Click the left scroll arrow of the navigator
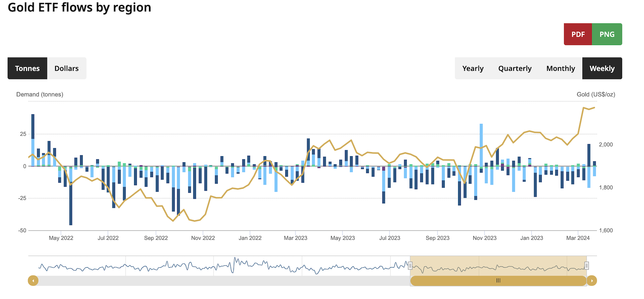 (33, 280)
